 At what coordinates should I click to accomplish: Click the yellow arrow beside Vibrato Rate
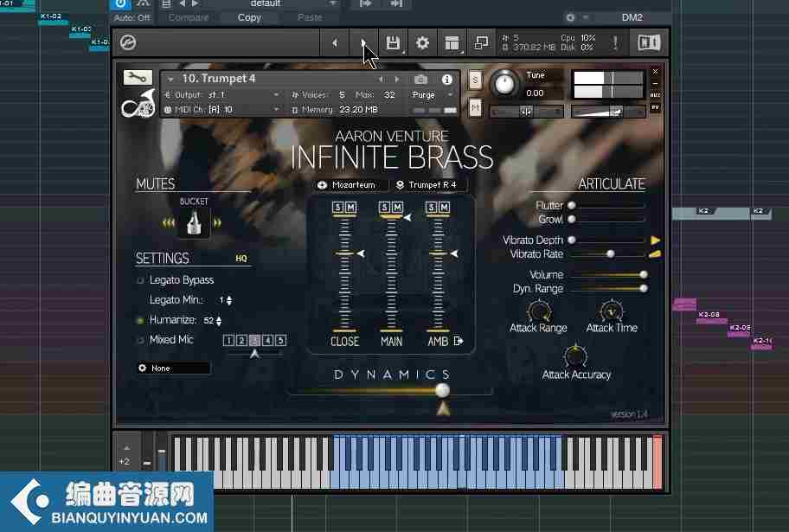pyautogui.click(x=655, y=254)
